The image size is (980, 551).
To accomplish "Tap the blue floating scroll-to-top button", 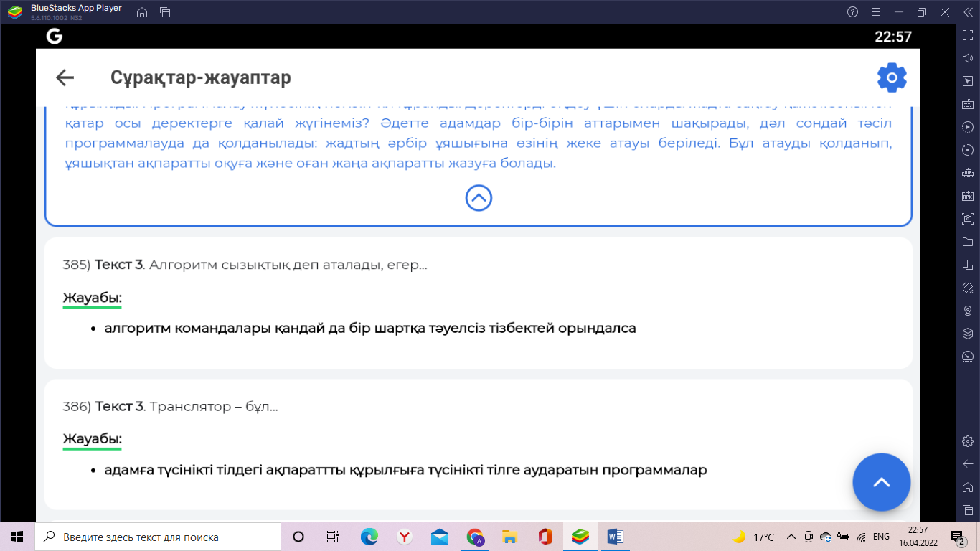I will pos(881,482).
